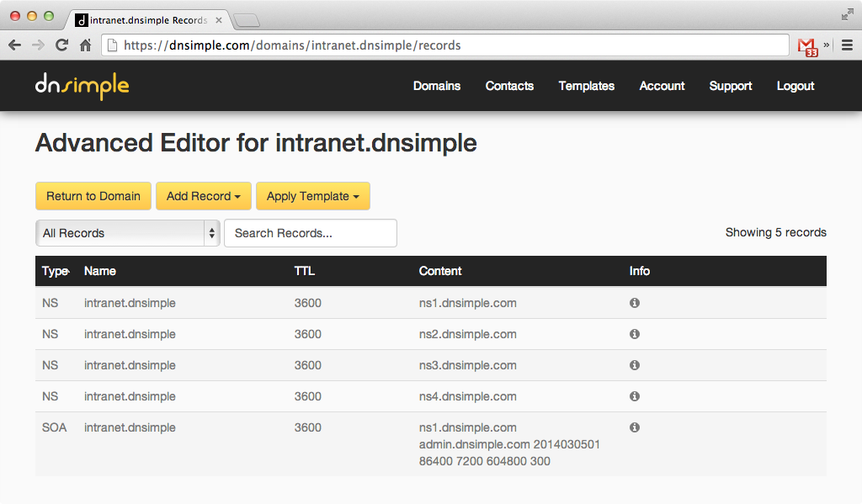Open the Templates menu item
Screen dimensions: 862x504
point(587,86)
